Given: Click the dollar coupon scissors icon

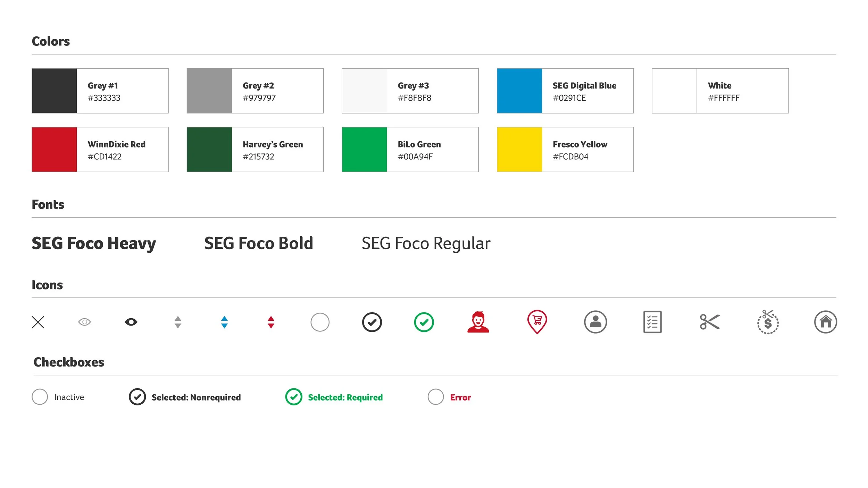Looking at the screenshot, I should click(x=768, y=322).
